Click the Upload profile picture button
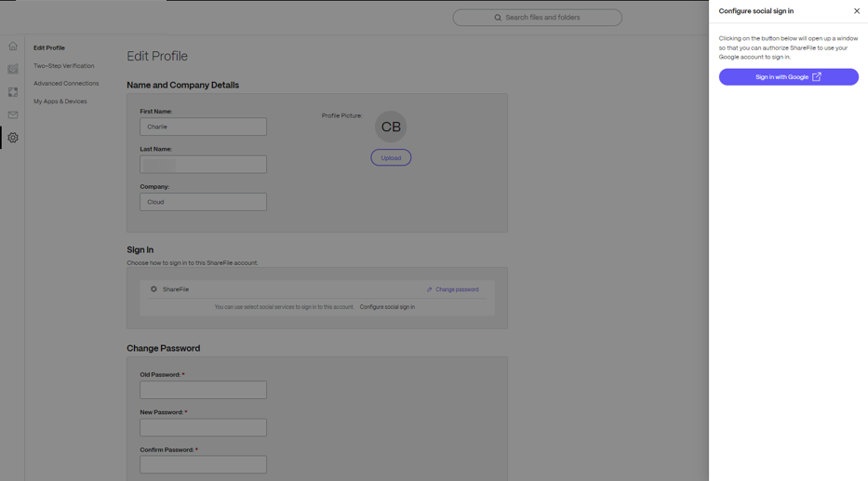The image size is (868, 481). pos(391,158)
